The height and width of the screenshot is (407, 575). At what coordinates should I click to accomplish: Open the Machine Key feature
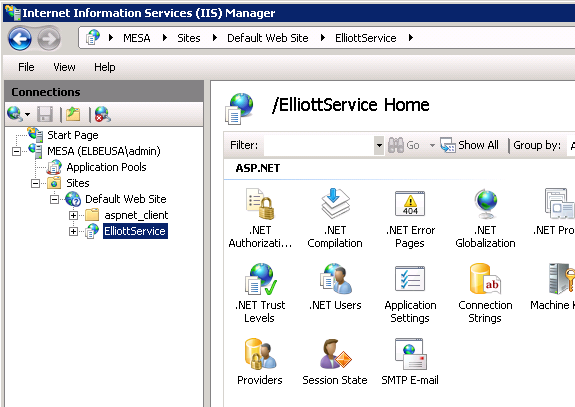pos(553,287)
